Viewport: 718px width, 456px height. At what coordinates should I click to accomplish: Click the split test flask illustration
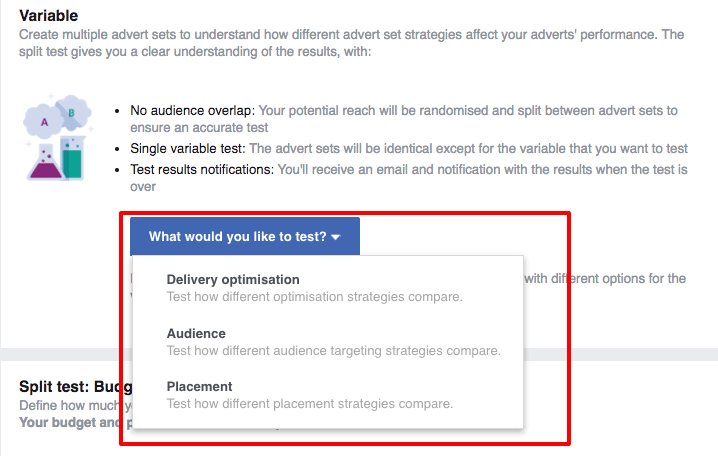57,137
